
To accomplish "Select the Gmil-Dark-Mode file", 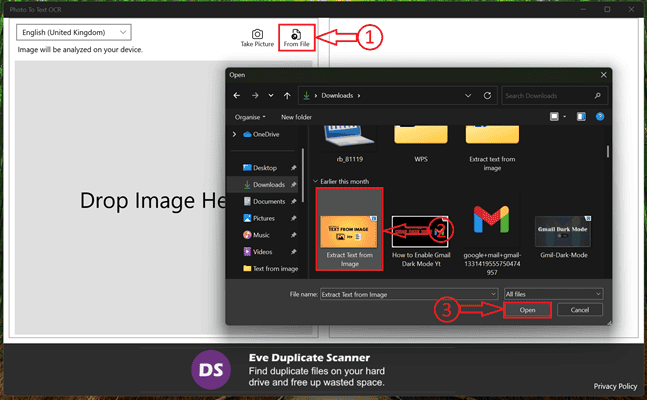I will click(564, 237).
